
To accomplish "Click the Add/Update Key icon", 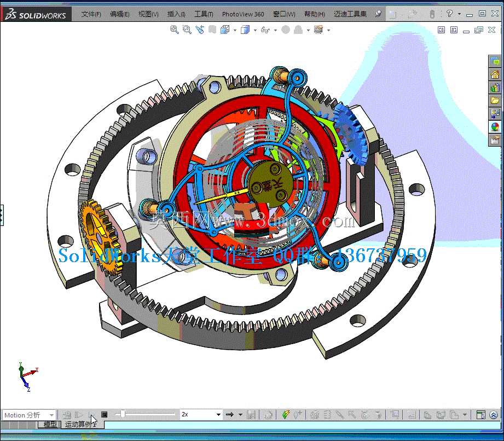I will (298, 415).
